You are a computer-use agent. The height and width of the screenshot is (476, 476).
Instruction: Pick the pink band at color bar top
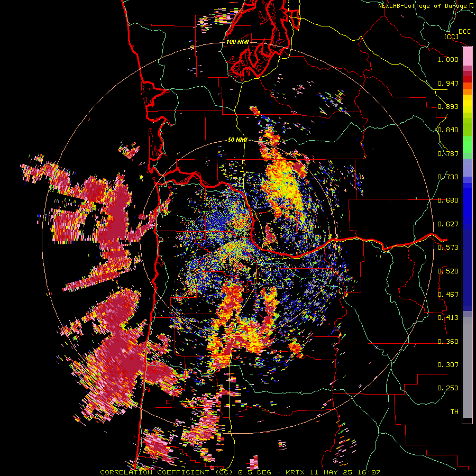467,57
